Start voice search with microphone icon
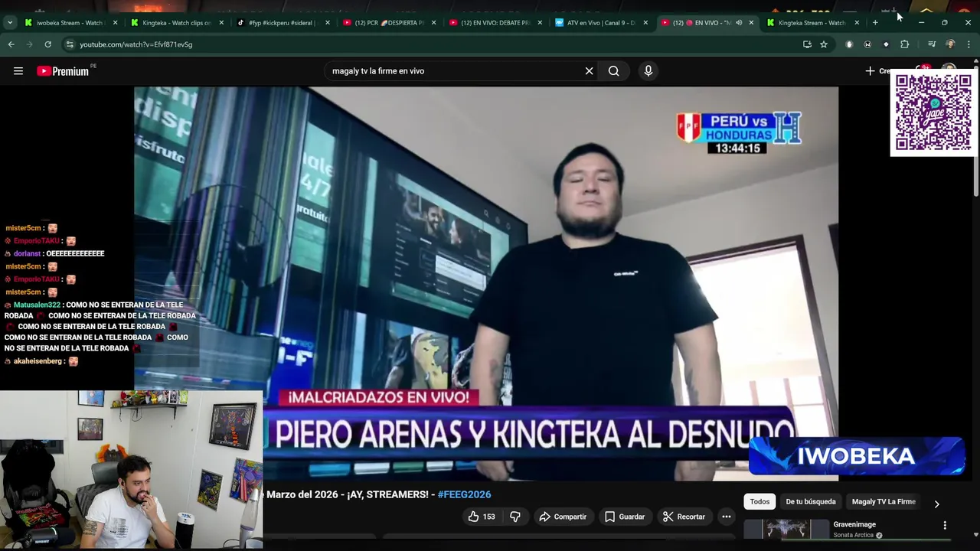The image size is (980, 551). click(x=648, y=71)
